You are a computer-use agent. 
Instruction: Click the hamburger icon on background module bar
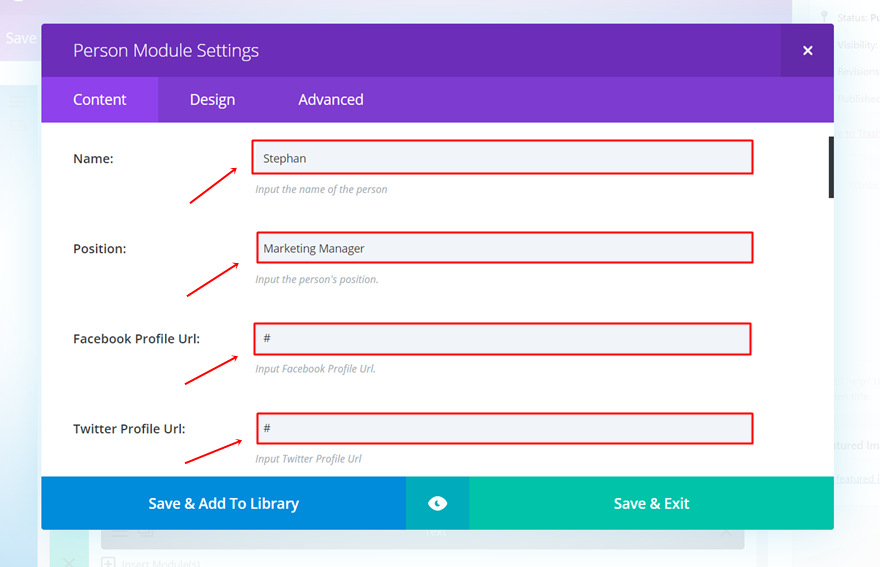[x=120, y=535]
